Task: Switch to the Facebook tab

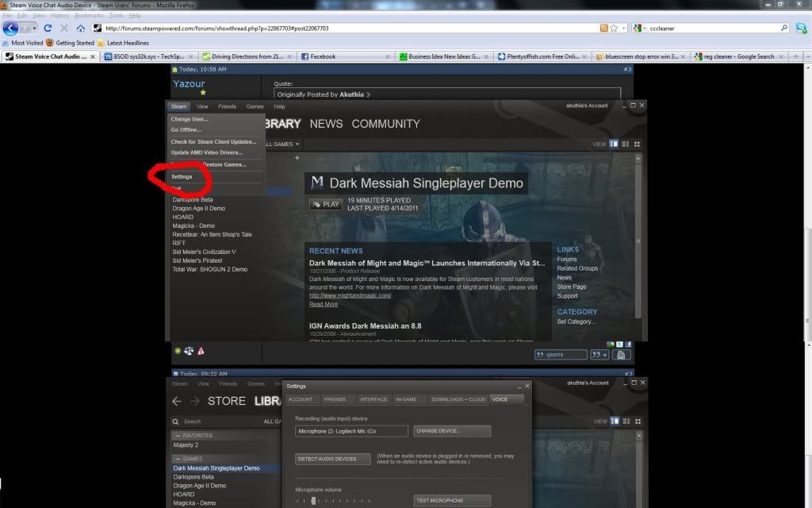Action: [346, 56]
